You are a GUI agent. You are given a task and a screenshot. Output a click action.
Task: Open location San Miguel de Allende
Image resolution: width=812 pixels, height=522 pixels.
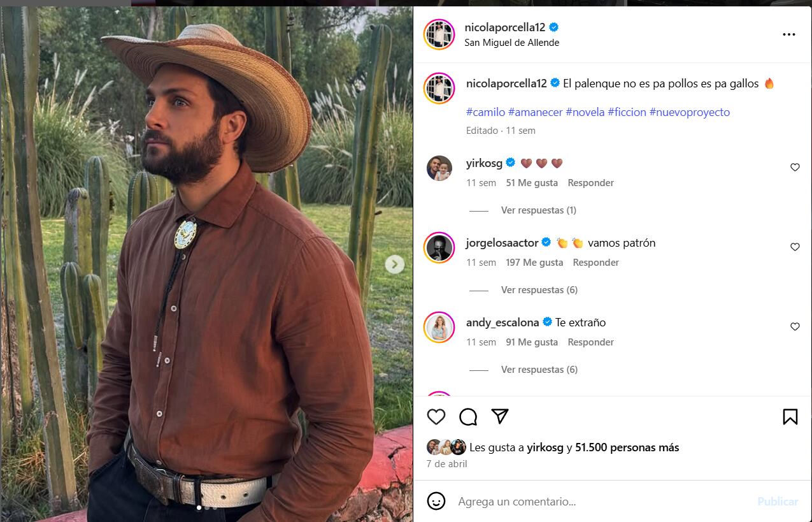[513, 42]
